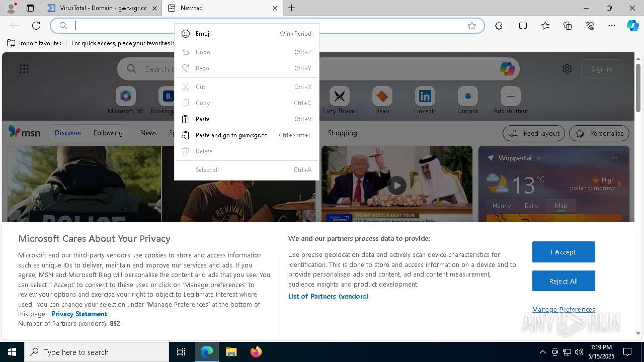This screenshot has width=644, height=362.
Task: Click the Sign in button
Action: (x=602, y=69)
